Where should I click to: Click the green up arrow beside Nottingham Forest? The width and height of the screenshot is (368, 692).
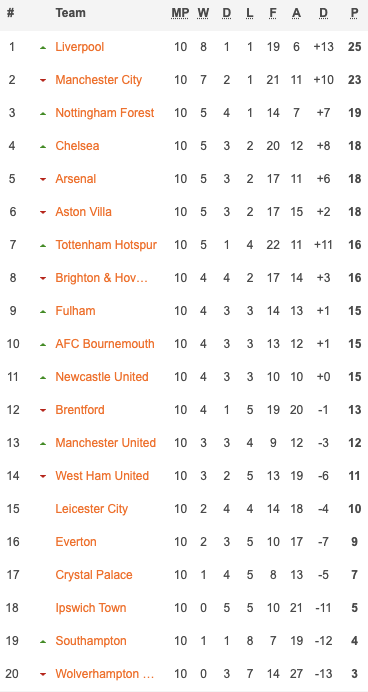tap(43, 113)
